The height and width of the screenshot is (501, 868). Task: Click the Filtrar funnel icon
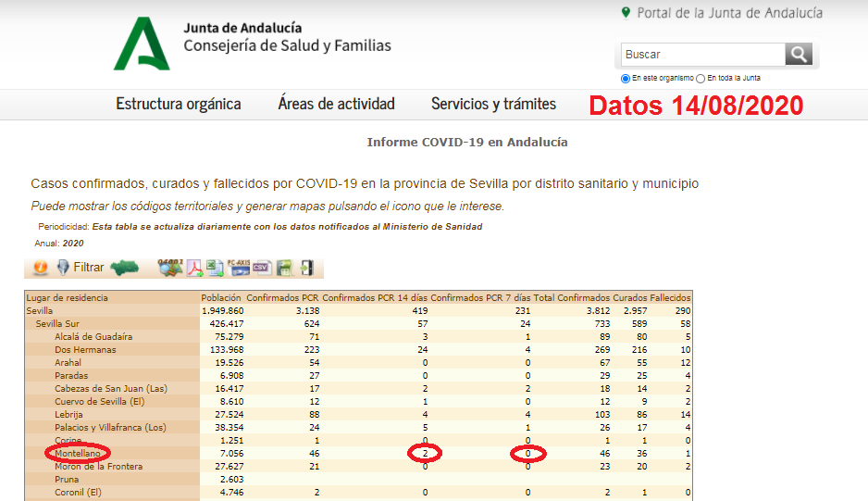point(63,268)
